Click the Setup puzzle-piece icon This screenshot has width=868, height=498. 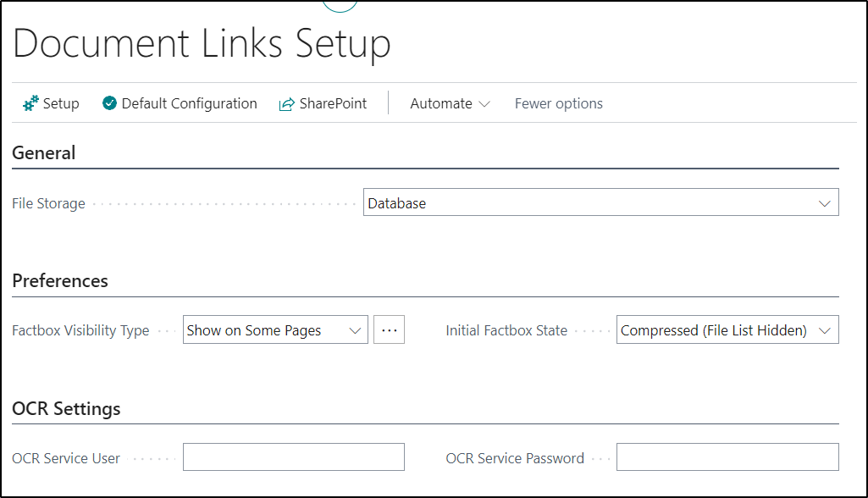(28, 102)
